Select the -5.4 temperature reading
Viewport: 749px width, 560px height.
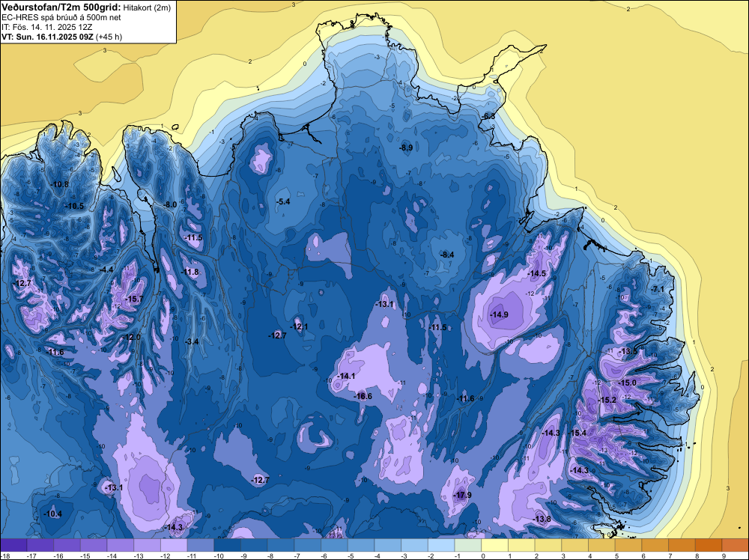[283, 201]
